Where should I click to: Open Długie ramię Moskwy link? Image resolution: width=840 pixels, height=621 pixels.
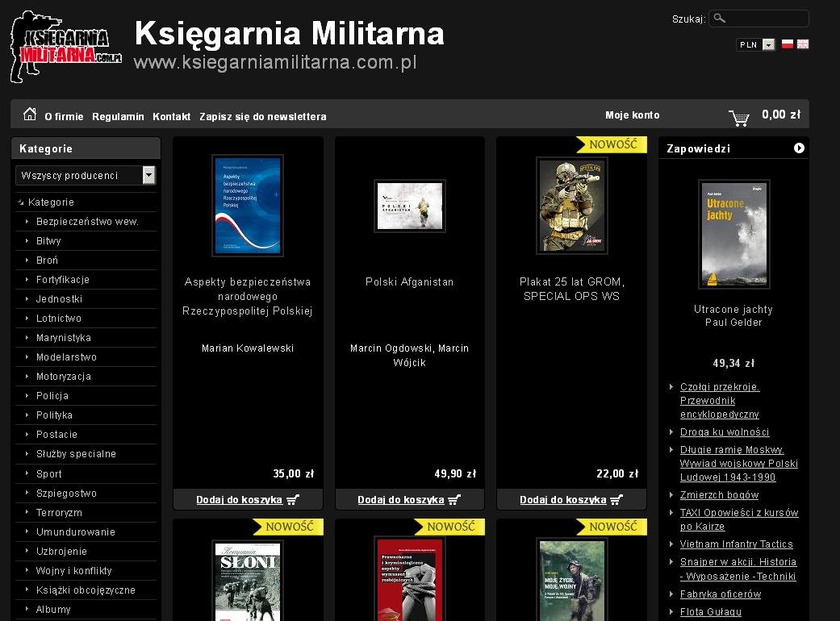tap(739, 464)
